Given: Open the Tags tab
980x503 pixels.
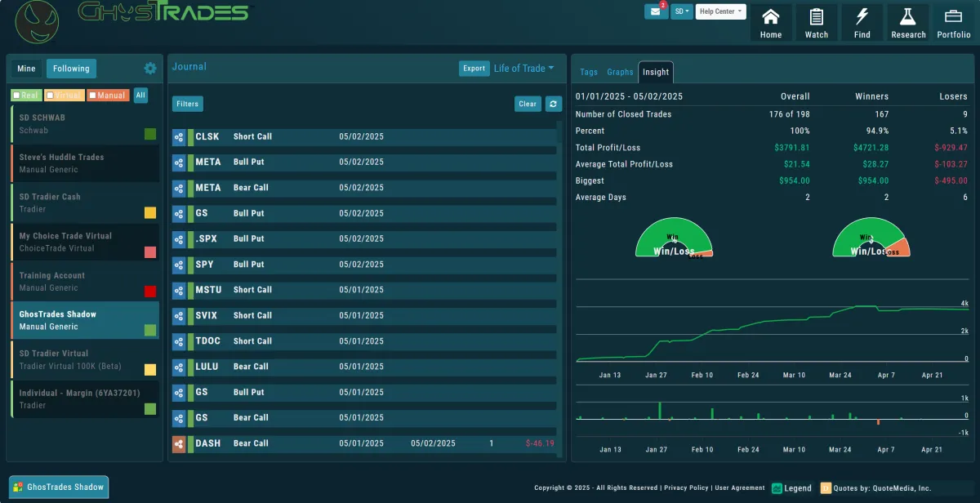Looking at the screenshot, I should click(589, 72).
